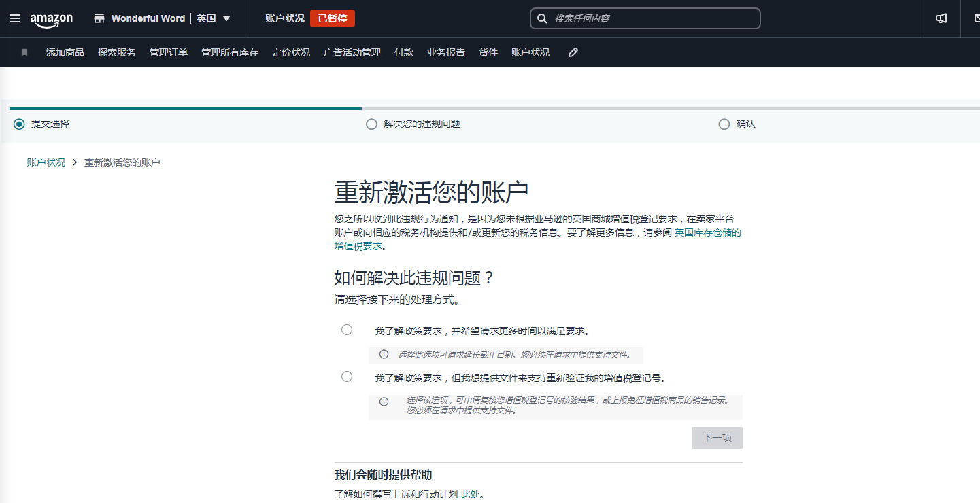
Task: Click the 重新激活您的账户 breadcrumb text
Action: [x=122, y=162]
